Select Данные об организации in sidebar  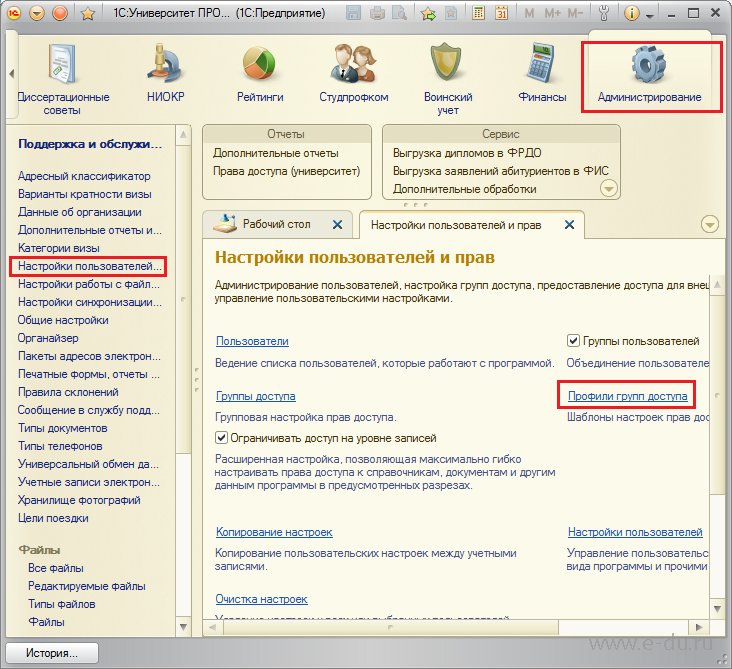(79, 212)
